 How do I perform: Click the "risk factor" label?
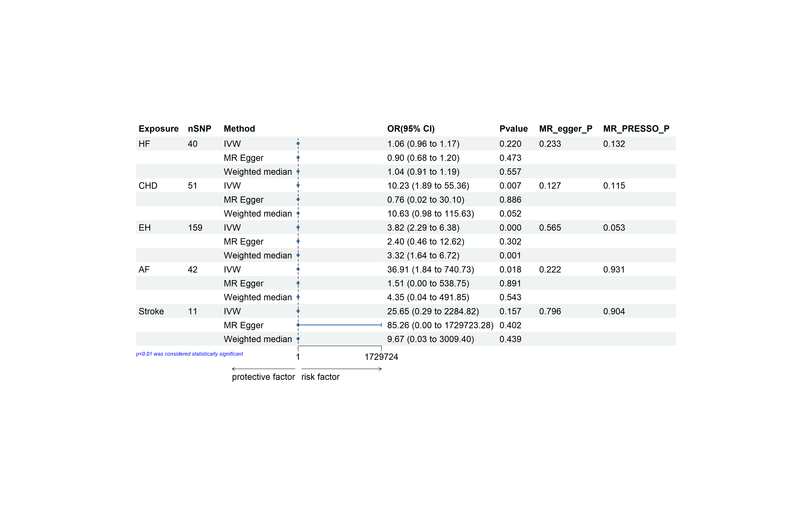coord(320,377)
